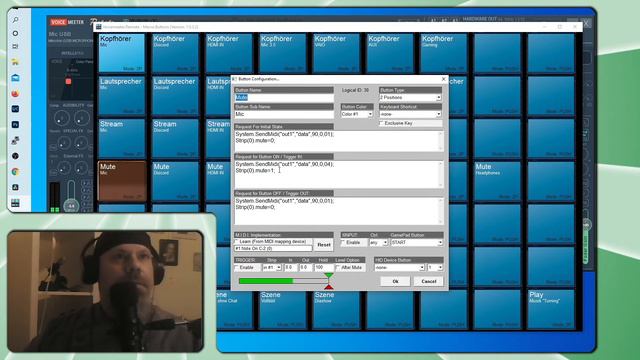Click the Mute Headphones macro button
The image size is (640, 360).
tap(497, 181)
